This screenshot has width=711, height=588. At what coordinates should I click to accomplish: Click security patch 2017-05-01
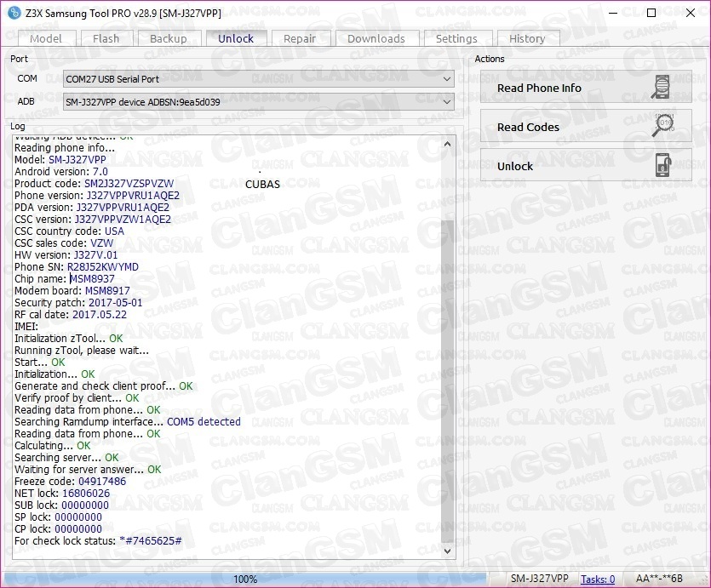[116, 303]
